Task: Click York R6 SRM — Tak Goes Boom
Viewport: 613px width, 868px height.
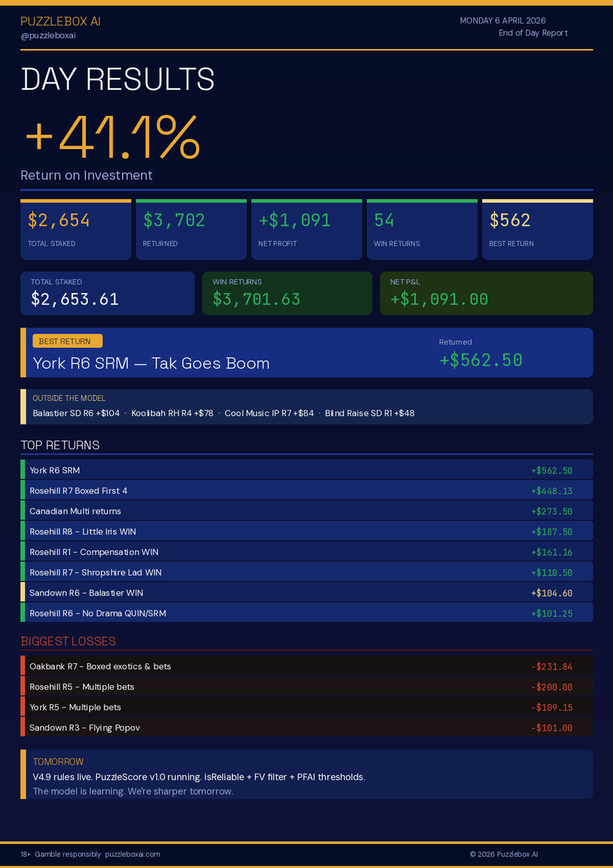Action: point(151,363)
